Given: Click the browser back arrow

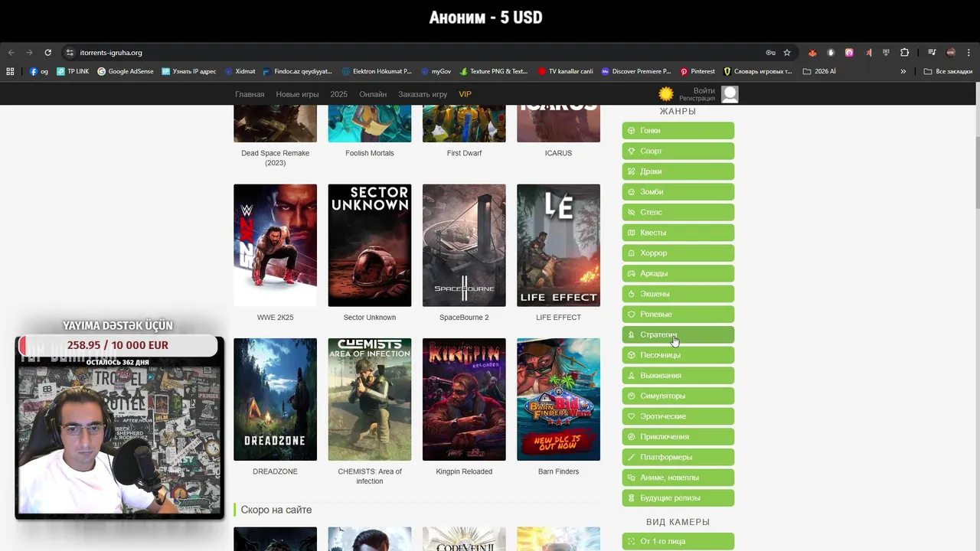Looking at the screenshot, I should (11, 53).
